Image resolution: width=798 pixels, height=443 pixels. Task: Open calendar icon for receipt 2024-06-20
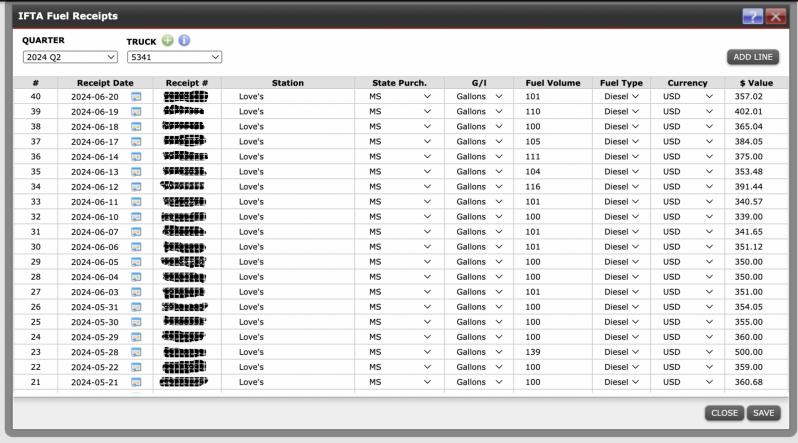click(x=136, y=97)
